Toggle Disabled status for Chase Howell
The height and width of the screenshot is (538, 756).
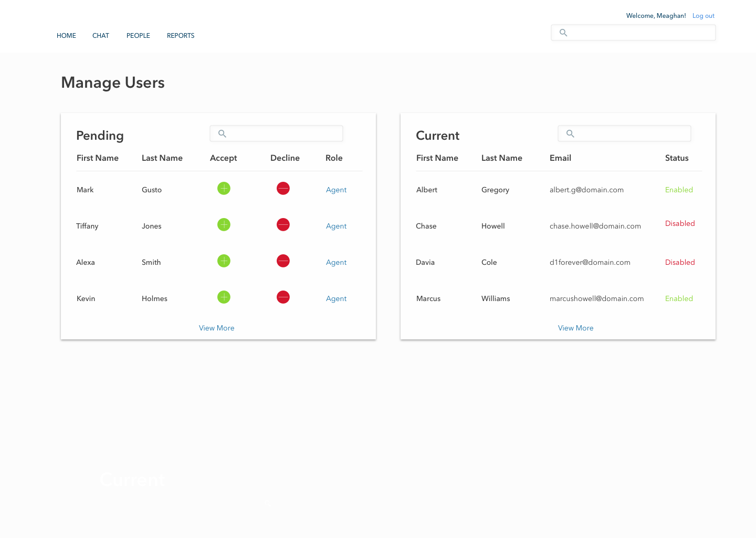point(680,223)
